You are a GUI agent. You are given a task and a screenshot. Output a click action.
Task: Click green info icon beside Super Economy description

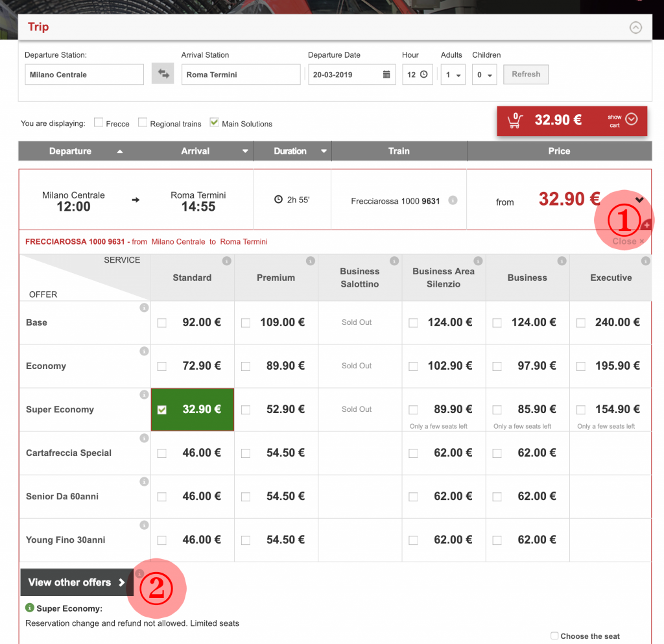pyautogui.click(x=30, y=608)
